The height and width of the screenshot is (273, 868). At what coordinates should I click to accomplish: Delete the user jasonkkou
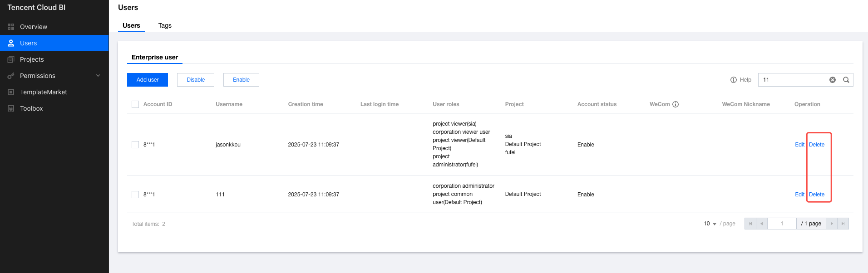tap(817, 145)
